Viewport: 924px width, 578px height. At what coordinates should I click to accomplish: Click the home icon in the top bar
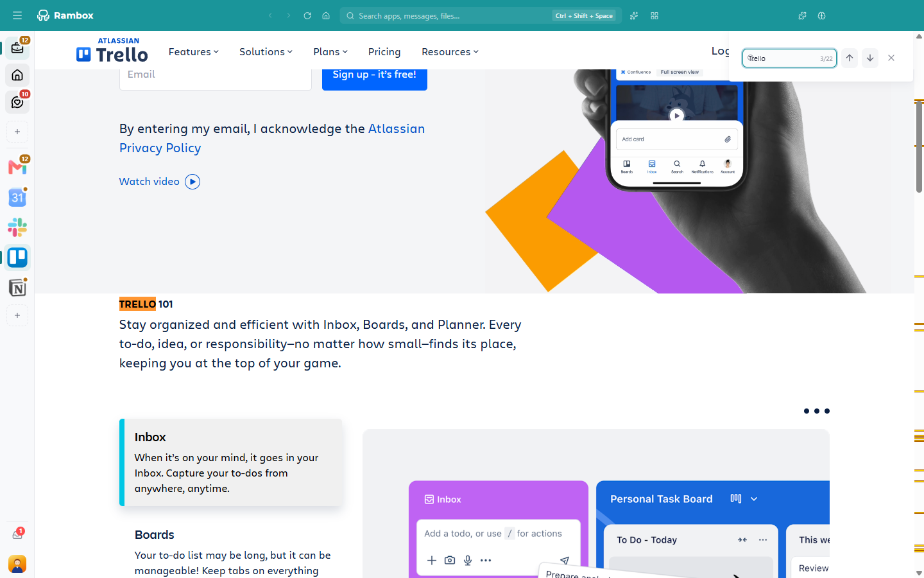click(326, 15)
